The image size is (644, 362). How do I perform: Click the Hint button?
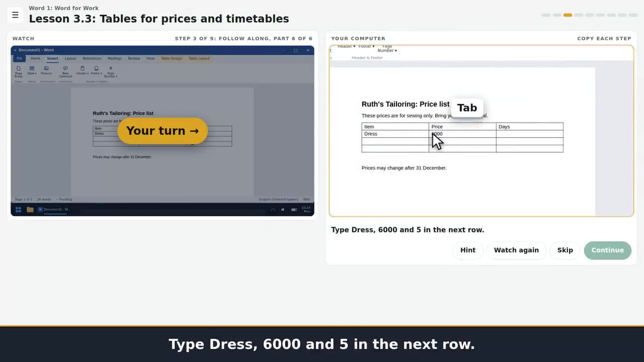(x=468, y=250)
